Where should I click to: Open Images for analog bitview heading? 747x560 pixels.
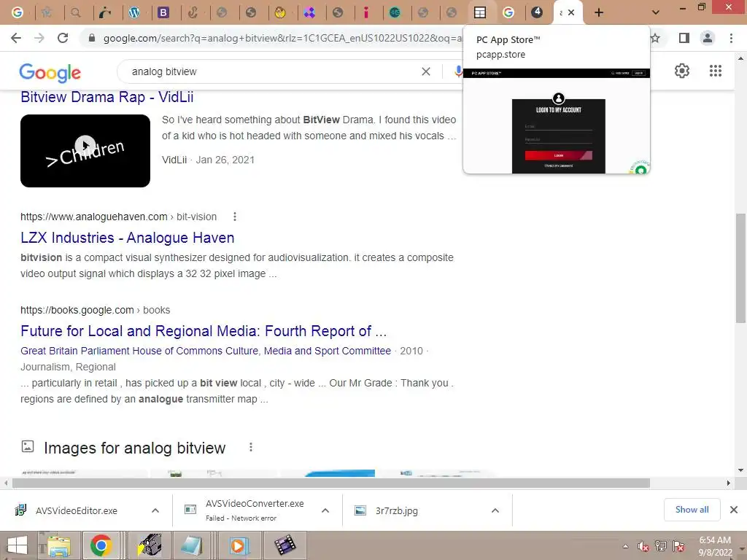pos(134,448)
